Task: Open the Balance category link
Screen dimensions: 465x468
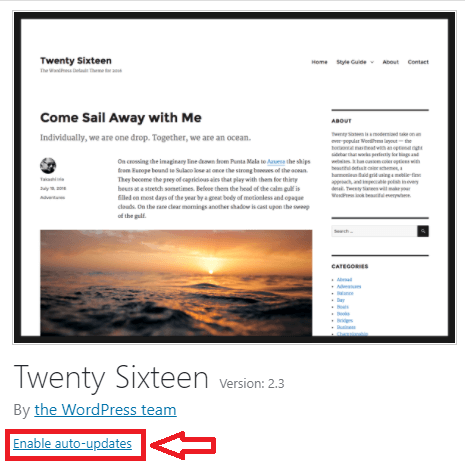Action: tap(345, 293)
